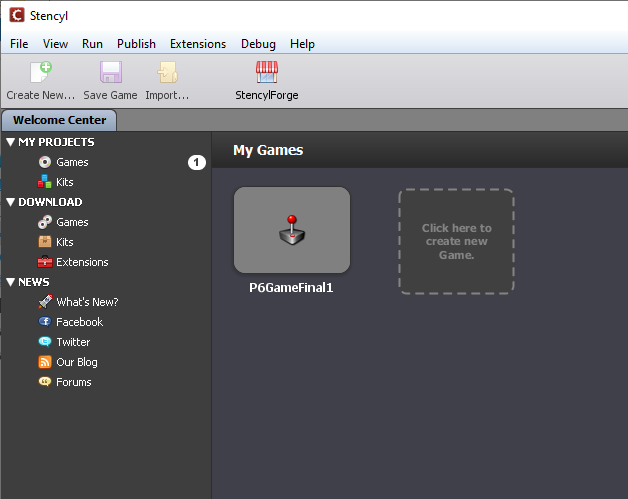The width and height of the screenshot is (628, 499).
Task: Click the Save Game floppy icon
Action: tap(111, 72)
